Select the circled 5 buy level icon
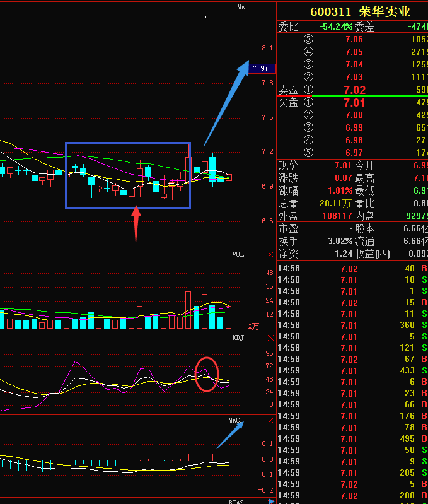The image size is (428, 504). point(308,153)
